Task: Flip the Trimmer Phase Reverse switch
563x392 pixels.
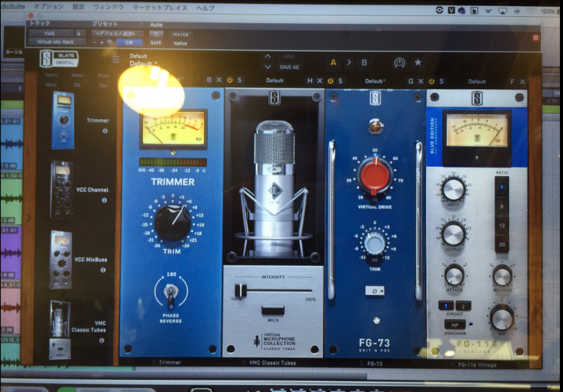Action: point(171,291)
